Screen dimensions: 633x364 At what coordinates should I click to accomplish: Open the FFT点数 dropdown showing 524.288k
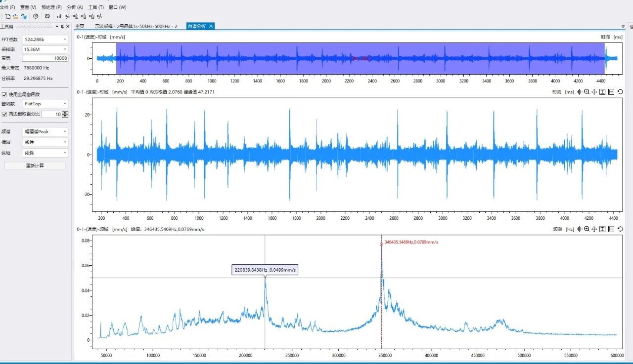45,40
